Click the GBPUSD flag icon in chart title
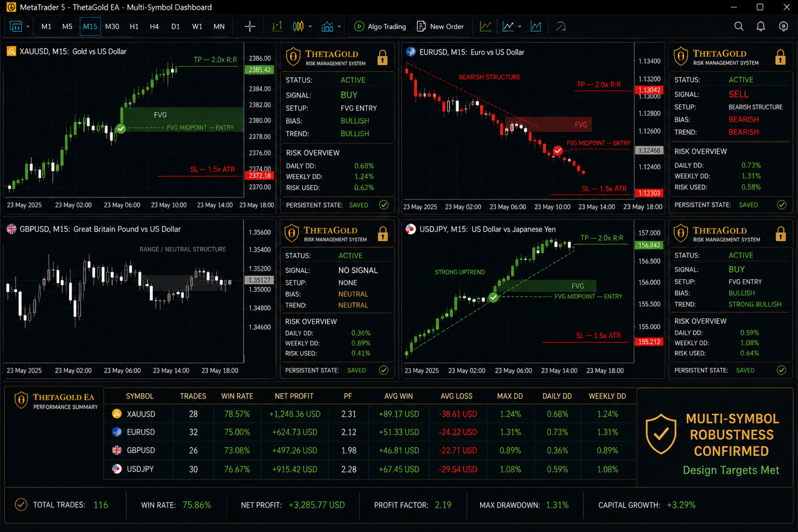Screen dimensions: 798x532 point(11,229)
